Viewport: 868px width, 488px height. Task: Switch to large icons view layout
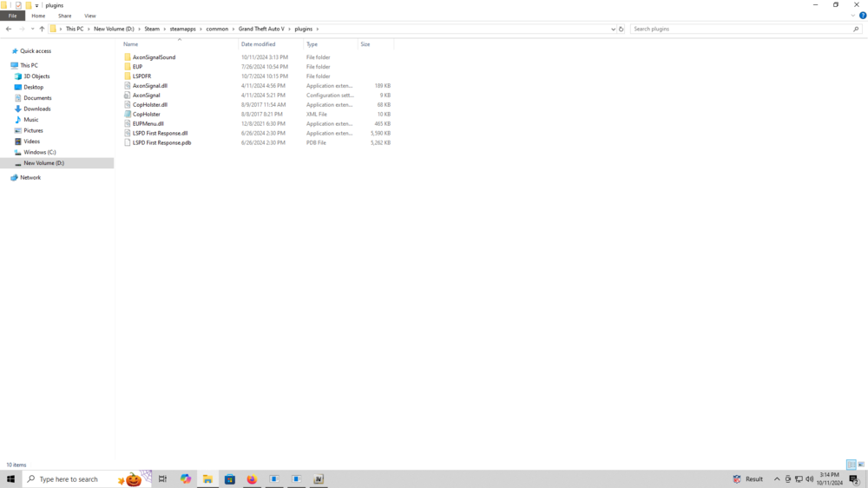861,465
